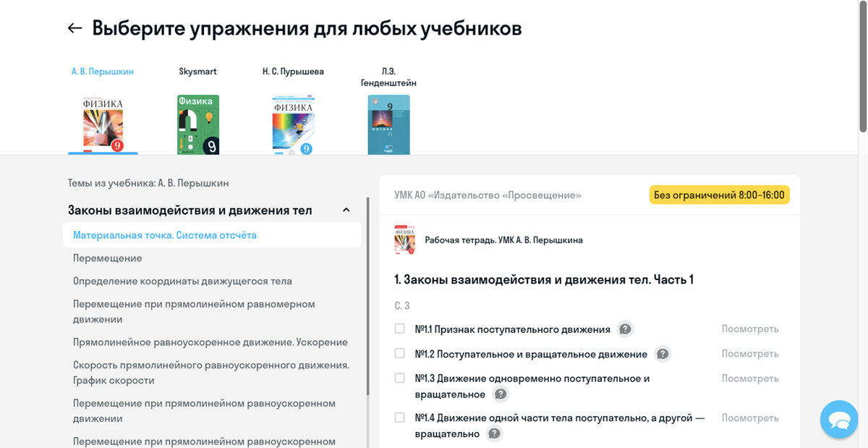868x448 pixels.
Task: Select the А. В. Перышкин textbook cover
Action: click(103, 126)
